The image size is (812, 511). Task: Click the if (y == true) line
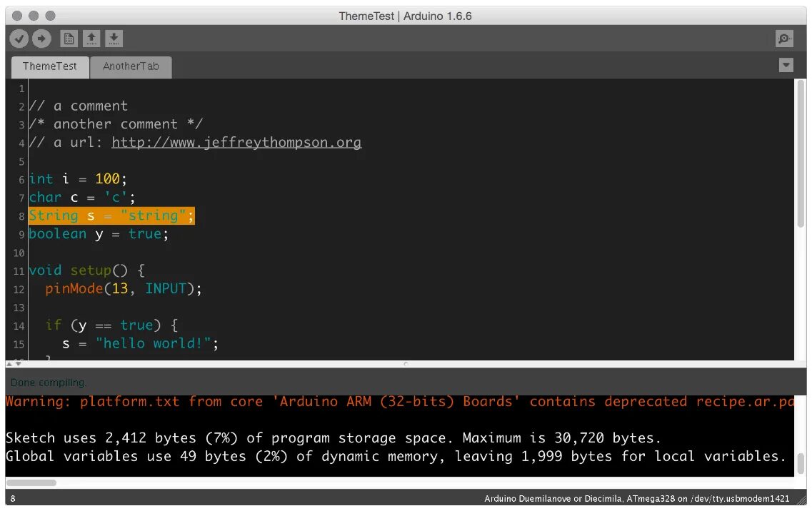111,325
